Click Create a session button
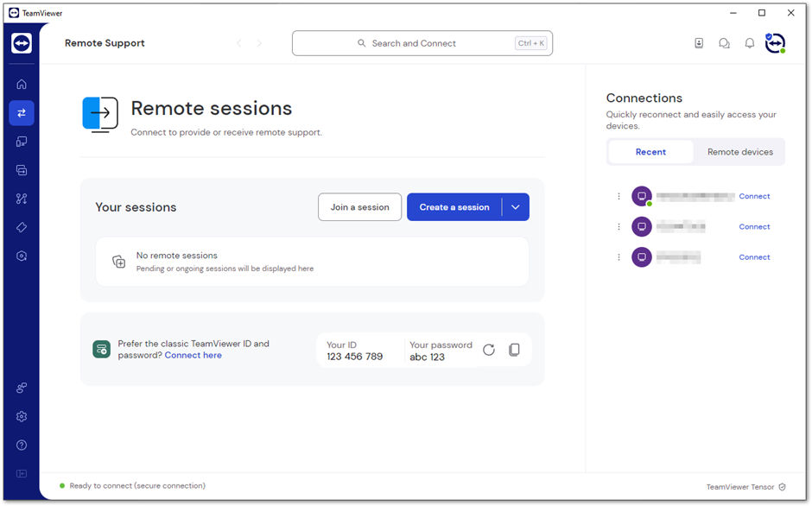 click(x=454, y=207)
